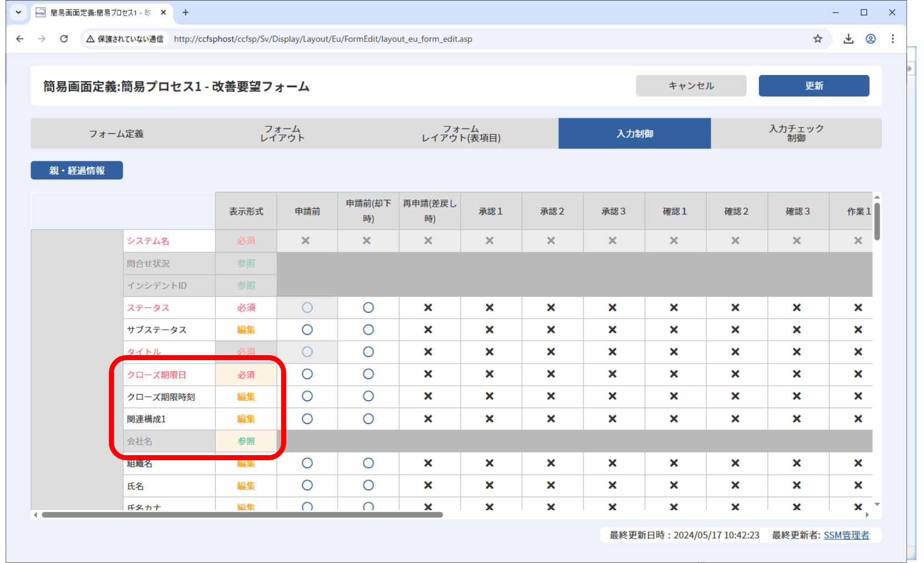Select the 入力制御 tab
Screen dimensions: 924x563
[x=635, y=133]
